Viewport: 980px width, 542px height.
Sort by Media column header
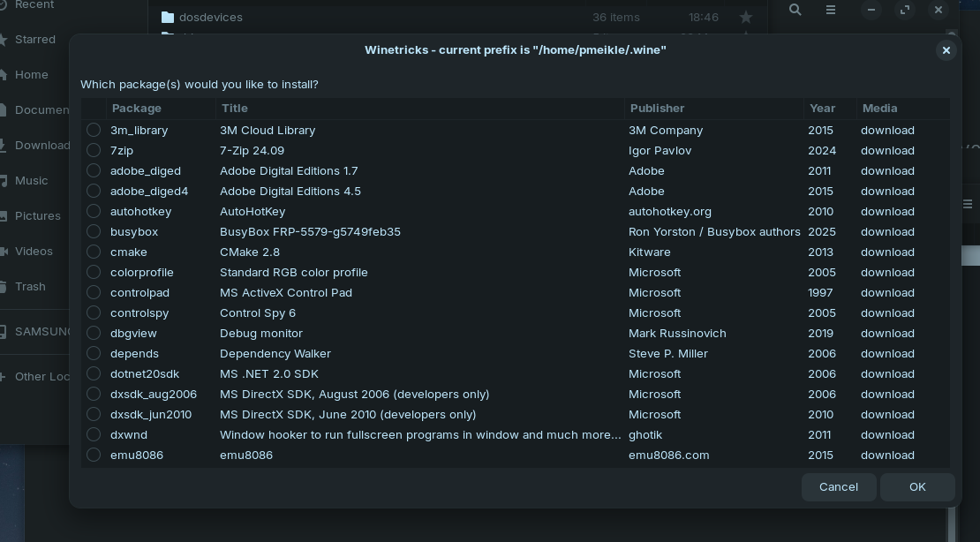[x=903, y=109]
